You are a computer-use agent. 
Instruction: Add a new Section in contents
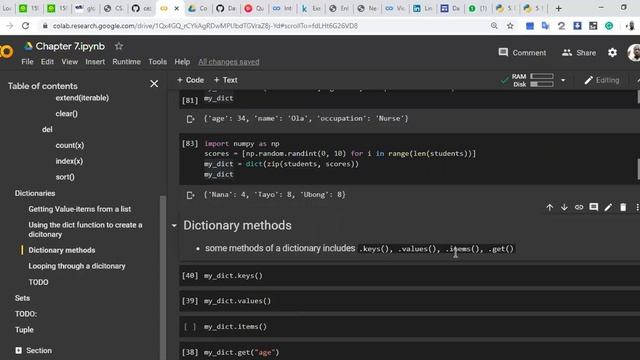click(x=34, y=350)
